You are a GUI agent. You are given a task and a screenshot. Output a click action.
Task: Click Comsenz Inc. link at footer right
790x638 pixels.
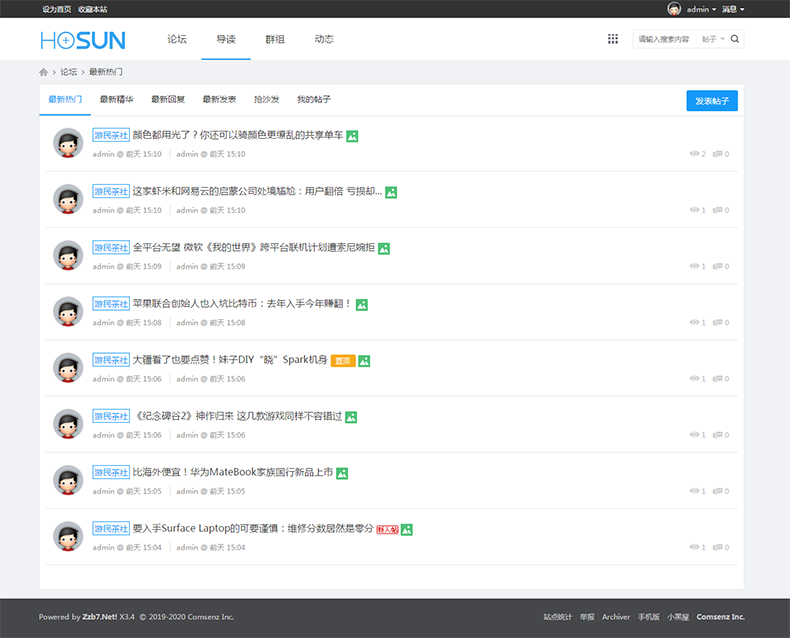coord(720,617)
